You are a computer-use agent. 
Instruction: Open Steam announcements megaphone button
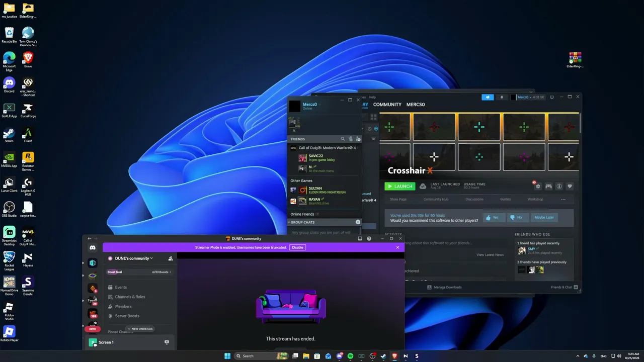pyautogui.click(x=488, y=97)
